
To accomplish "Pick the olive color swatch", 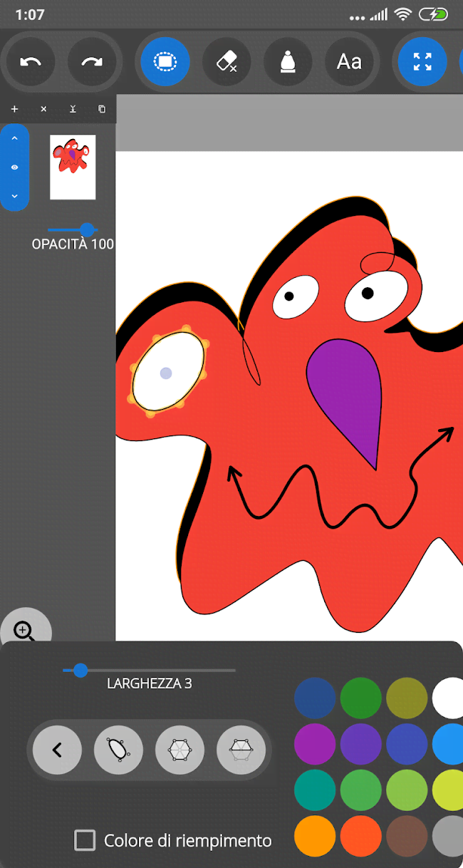I will pyautogui.click(x=407, y=698).
